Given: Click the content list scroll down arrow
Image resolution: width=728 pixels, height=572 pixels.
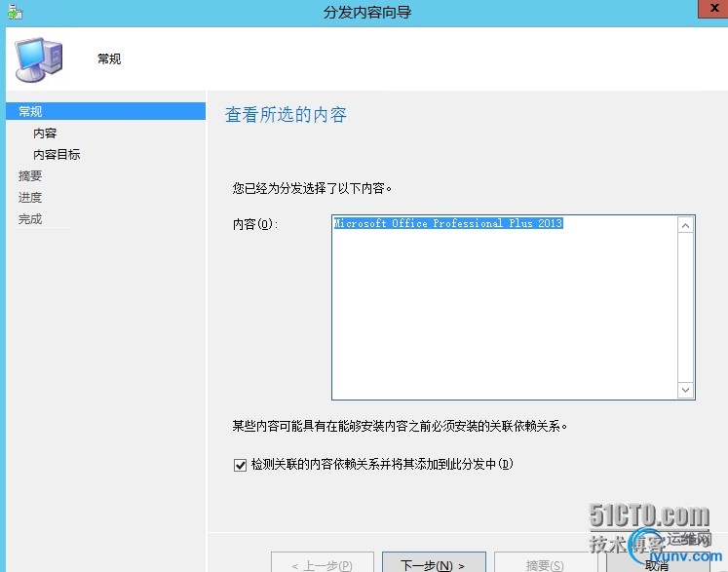Looking at the screenshot, I should 686,390.
